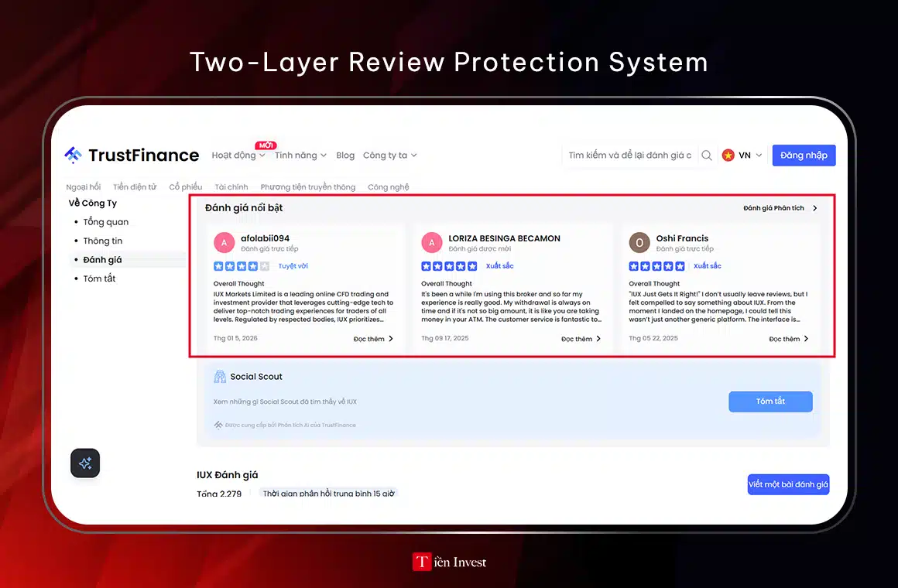Viewport: 898px width, 588px height.
Task: Select the Tiền điện tử category tab
Action: click(x=135, y=186)
